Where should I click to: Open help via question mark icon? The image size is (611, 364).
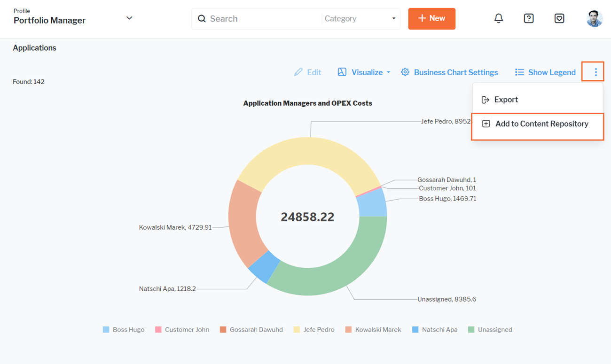point(529,18)
